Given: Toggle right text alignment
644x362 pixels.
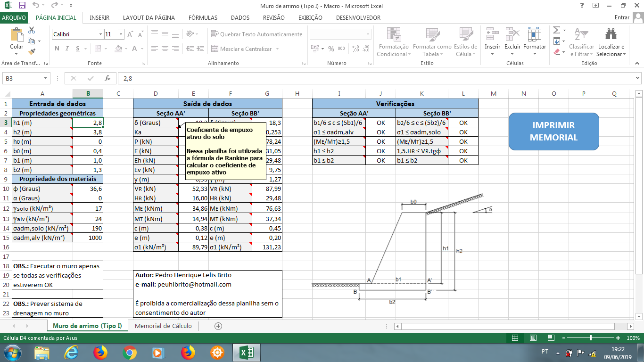Looking at the screenshot, I should pos(176,49).
